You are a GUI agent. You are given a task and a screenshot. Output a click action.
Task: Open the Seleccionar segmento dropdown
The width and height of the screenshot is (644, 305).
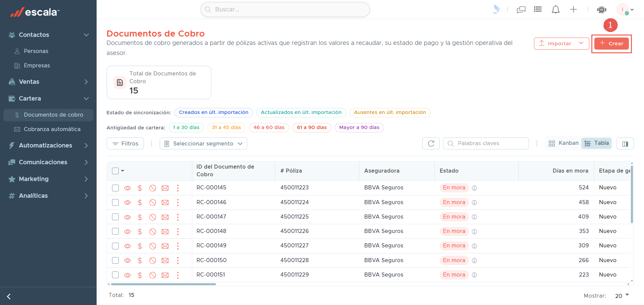[203, 143]
